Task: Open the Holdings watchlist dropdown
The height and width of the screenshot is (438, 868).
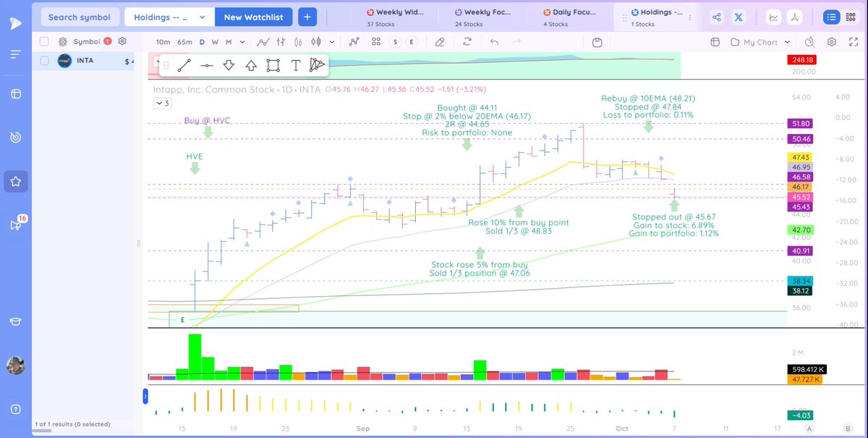Action: (x=169, y=17)
